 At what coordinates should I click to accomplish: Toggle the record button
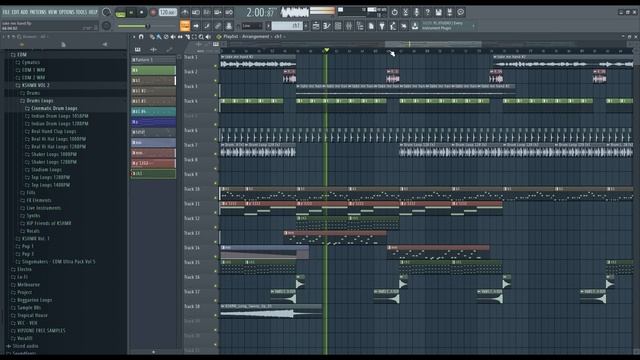click(153, 13)
